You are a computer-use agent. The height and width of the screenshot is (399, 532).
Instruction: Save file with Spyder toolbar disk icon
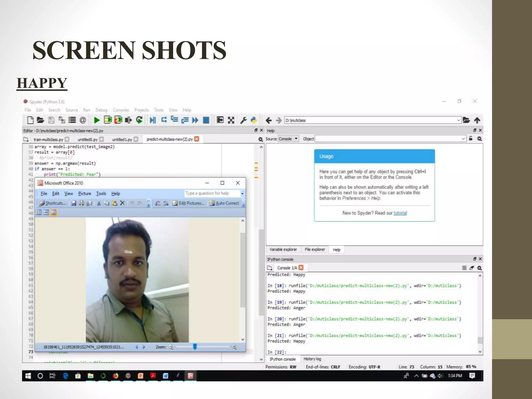(x=51, y=120)
